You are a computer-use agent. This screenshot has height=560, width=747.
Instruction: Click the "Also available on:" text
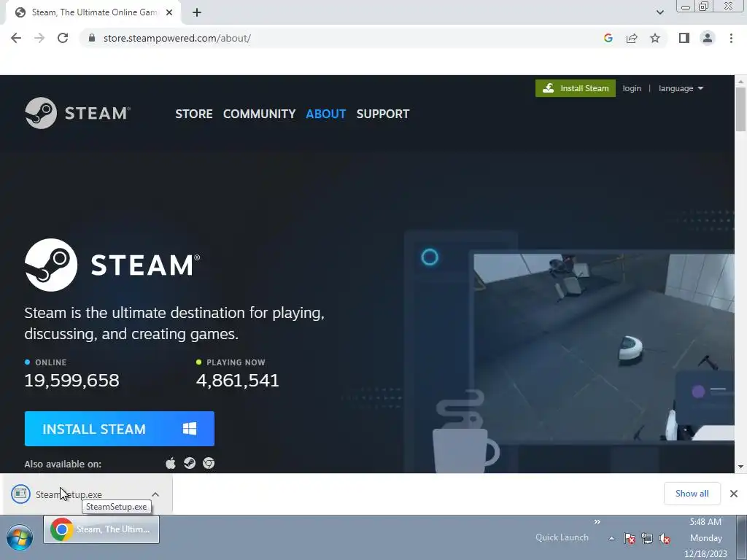[x=63, y=464]
